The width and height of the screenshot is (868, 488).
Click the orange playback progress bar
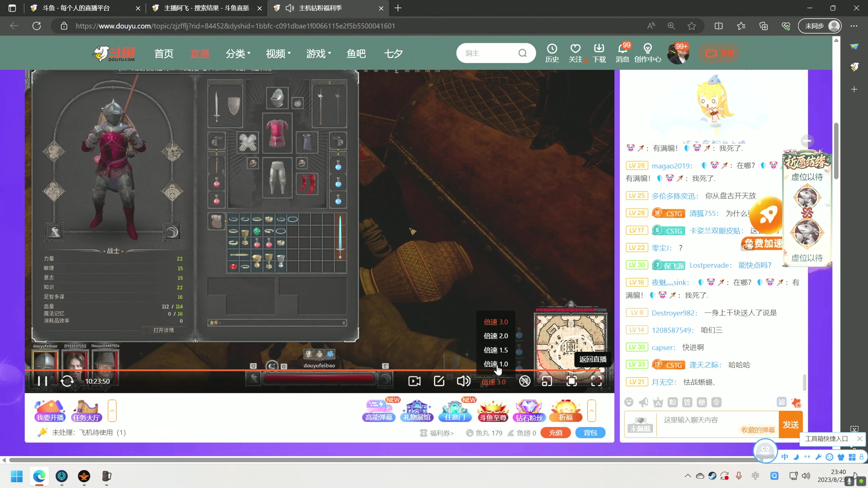click(x=319, y=370)
